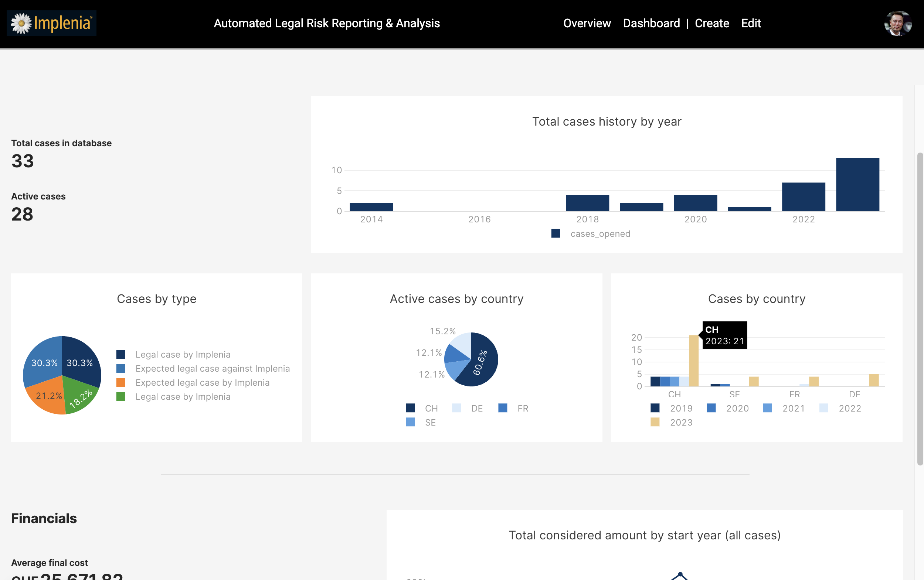The height and width of the screenshot is (580, 924).
Task: Click the 2023 bar in total cases history
Action: 857,184
